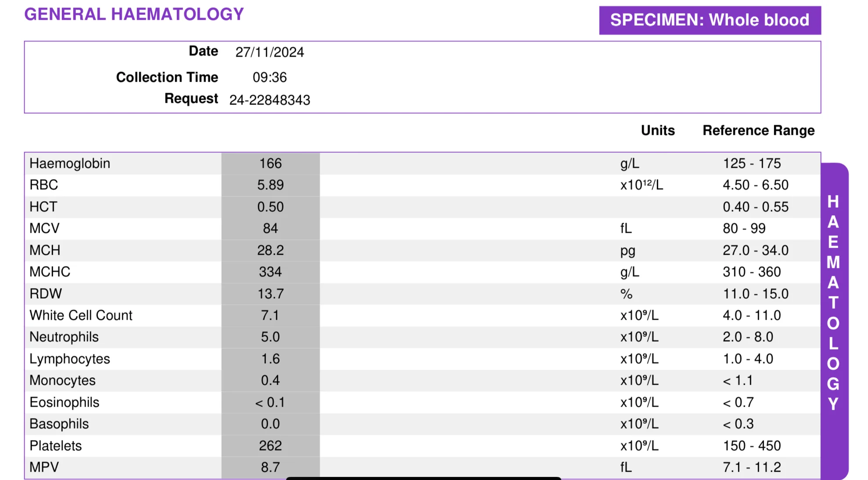Click the Reference Range column header

pos(758,130)
